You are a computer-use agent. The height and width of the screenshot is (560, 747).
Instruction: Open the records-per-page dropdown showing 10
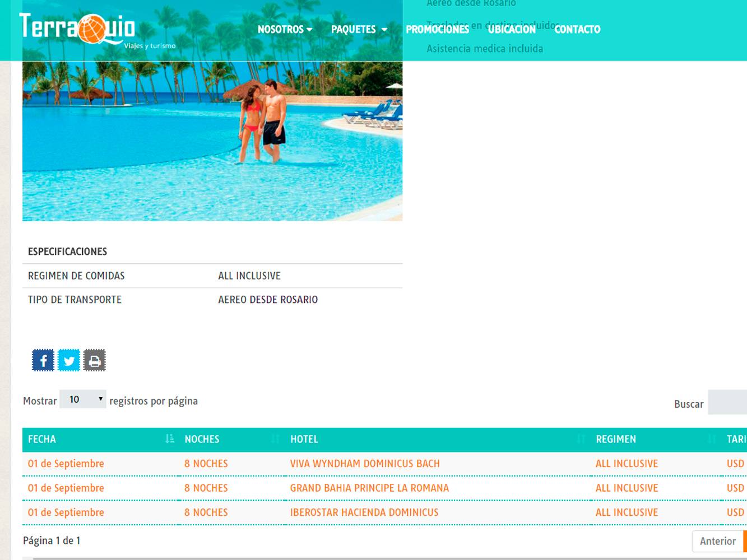click(x=83, y=399)
